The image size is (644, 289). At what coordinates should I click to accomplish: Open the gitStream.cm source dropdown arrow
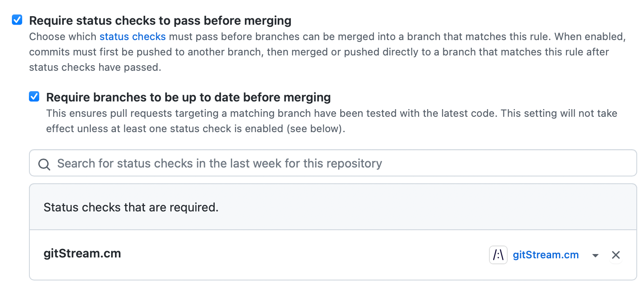coord(595,256)
